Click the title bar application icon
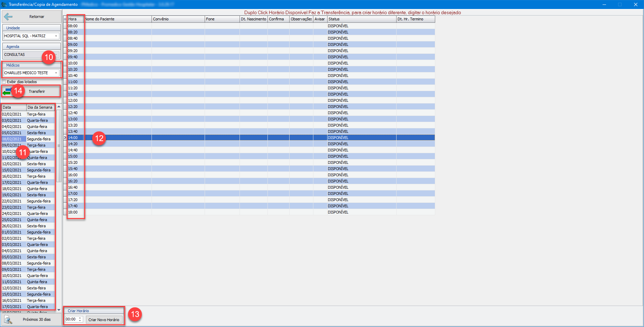The height and width of the screenshot is (327, 644). 4,4
